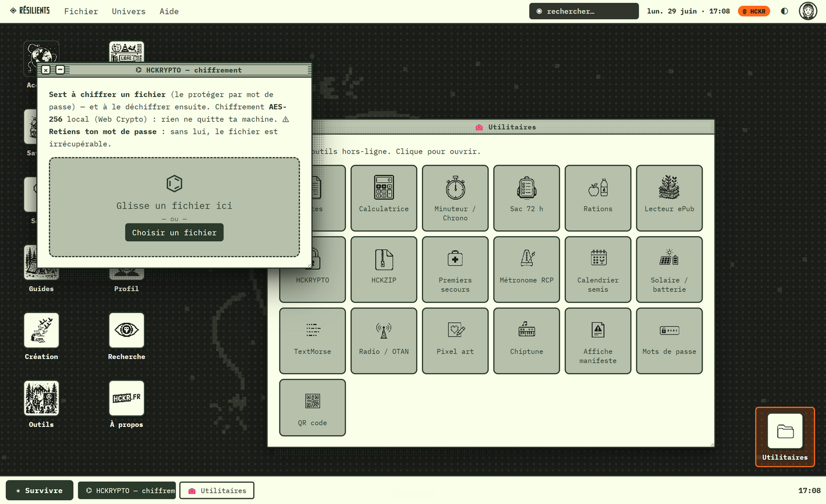Open the Survivre start menu
The height and width of the screenshot is (504, 826).
[x=39, y=490]
